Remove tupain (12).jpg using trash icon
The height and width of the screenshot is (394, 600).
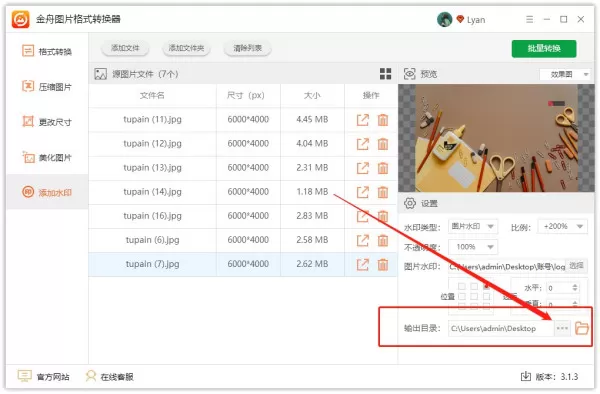point(383,144)
